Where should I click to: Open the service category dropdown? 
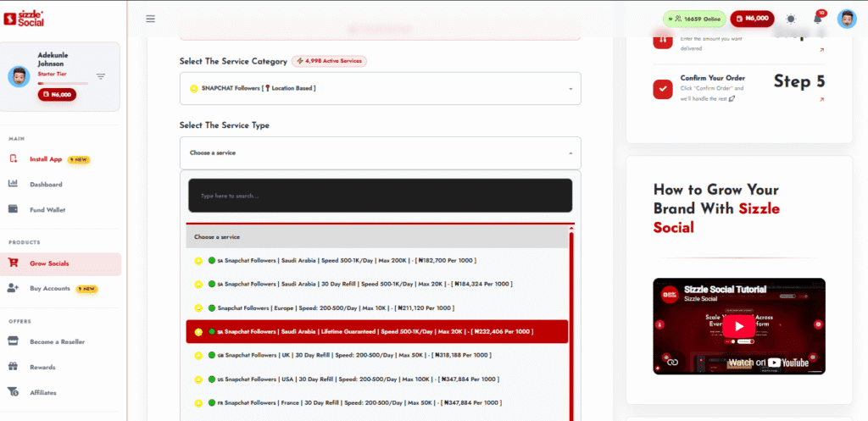[381, 88]
